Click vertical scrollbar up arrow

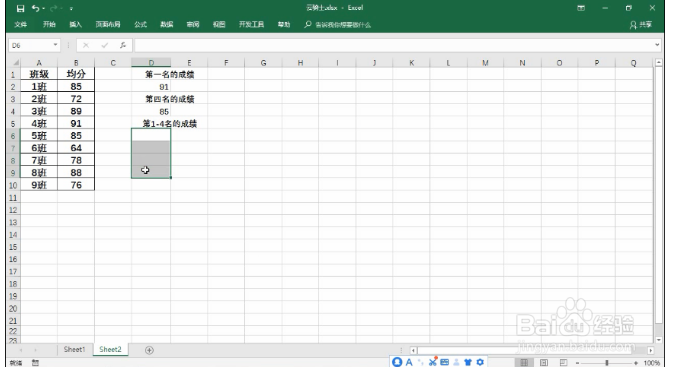[x=659, y=63]
